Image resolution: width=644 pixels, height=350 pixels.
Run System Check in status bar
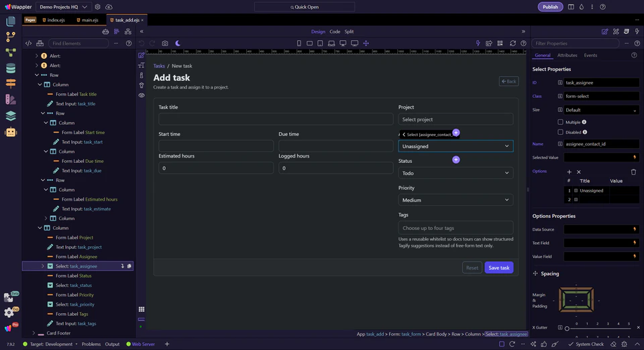point(586,344)
